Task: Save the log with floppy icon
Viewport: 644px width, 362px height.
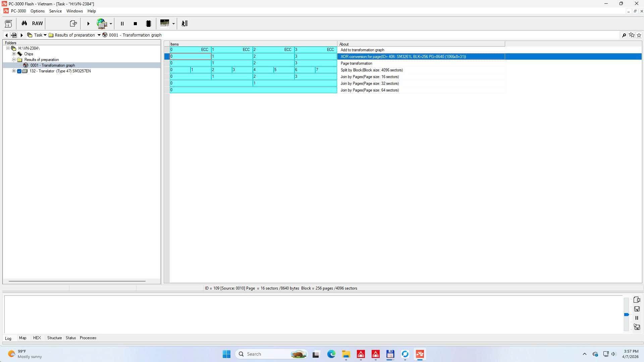Action: (637, 309)
